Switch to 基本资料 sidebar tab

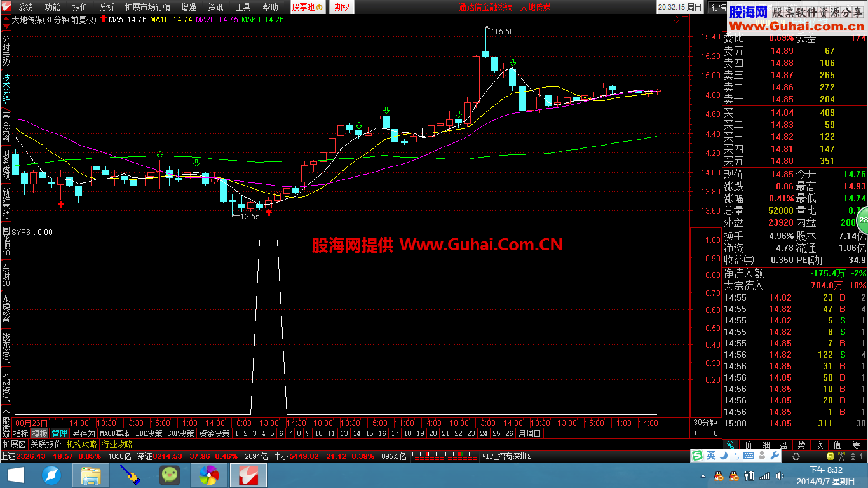[x=6, y=127]
